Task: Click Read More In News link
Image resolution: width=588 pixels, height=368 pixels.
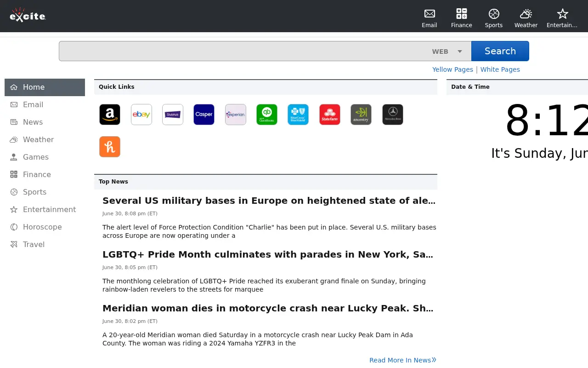Action: [x=403, y=360]
